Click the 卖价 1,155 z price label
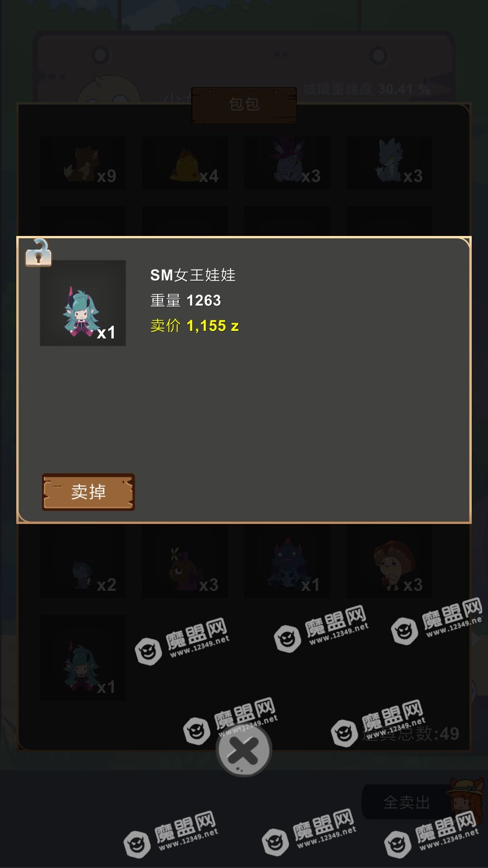488x868 pixels. click(194, 325)
